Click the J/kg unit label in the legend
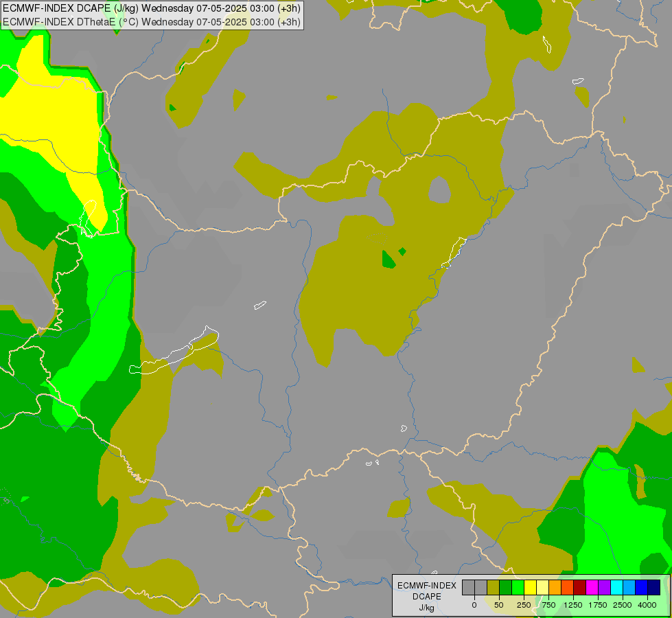The width and height of the screenshot is (672, 618). (427, 608)
